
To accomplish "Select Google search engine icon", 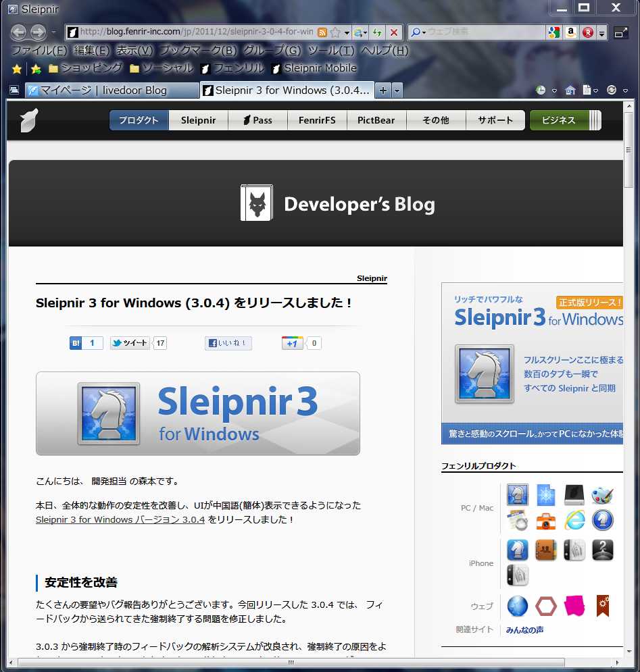I will [x=553, y=32].
